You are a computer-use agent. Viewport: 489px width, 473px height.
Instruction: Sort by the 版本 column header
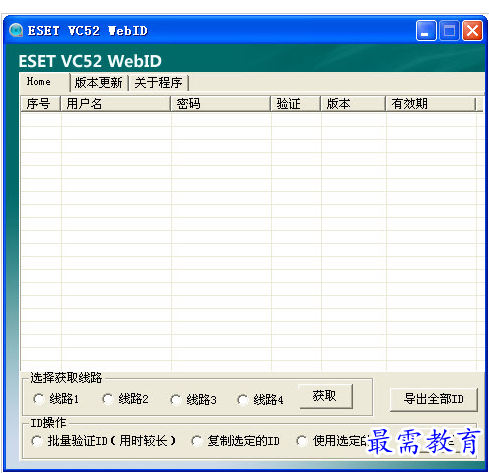353,104
